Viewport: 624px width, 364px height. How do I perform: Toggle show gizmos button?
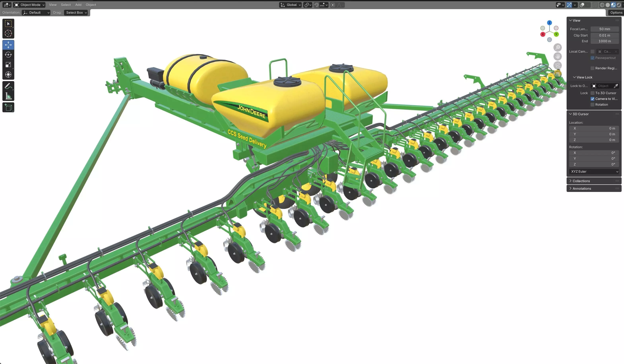click(x=569, y=5)
